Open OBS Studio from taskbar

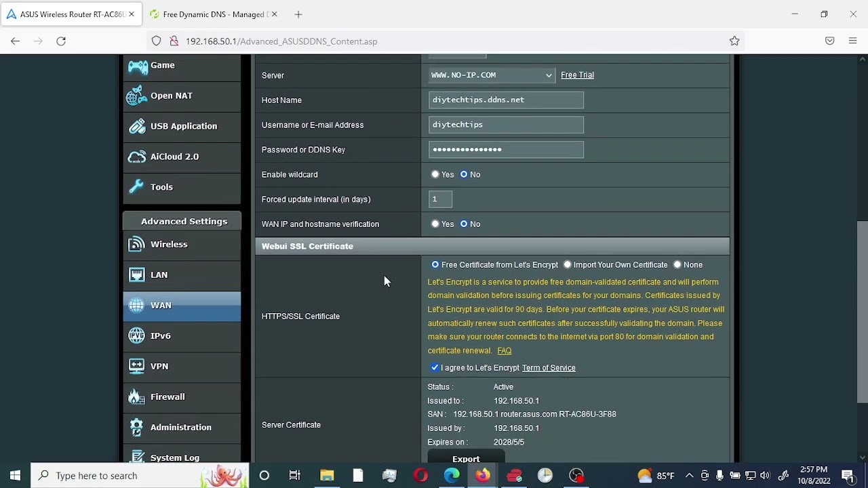click(576, 476)
